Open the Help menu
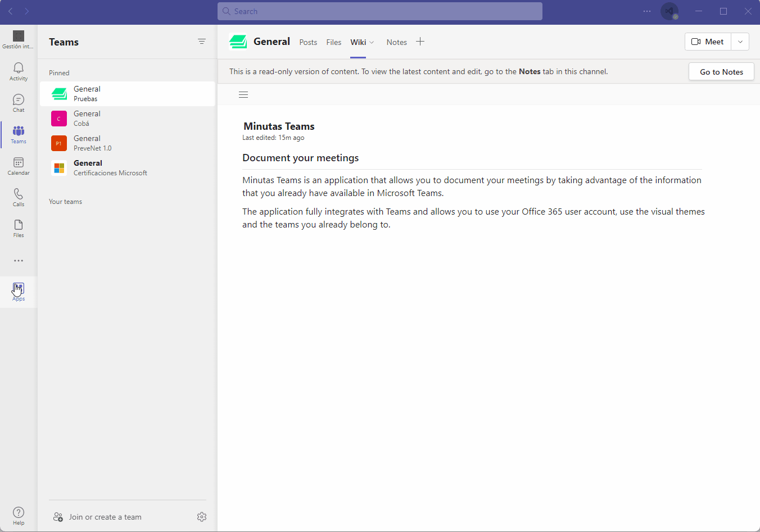This screenshot has width=760, height=532. click(19, 515)
